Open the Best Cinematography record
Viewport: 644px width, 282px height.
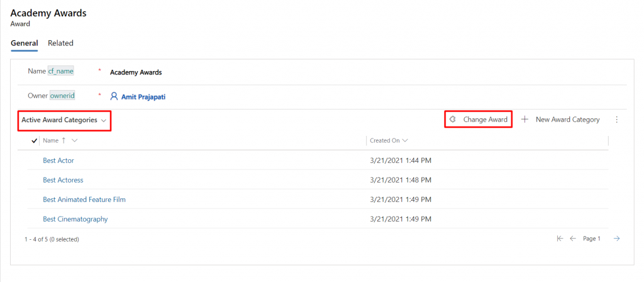click(x=75, y=219)
